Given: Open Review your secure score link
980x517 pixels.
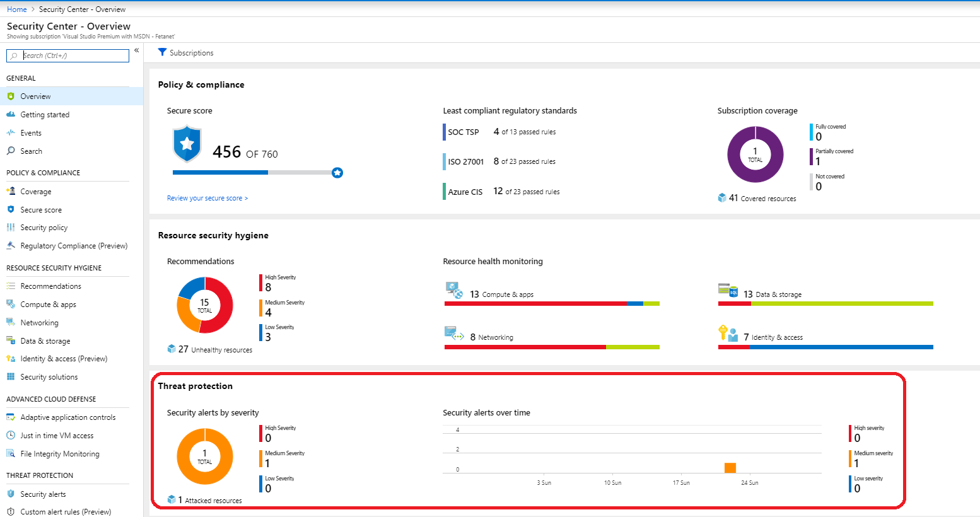Looking at the screenshot, I should (207, 198).
